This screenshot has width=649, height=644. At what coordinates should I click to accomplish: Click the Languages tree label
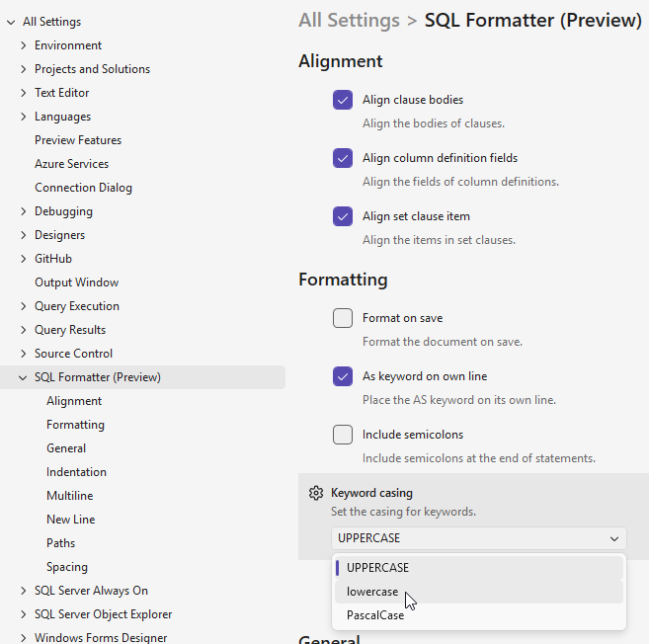[x=62, y=117]
